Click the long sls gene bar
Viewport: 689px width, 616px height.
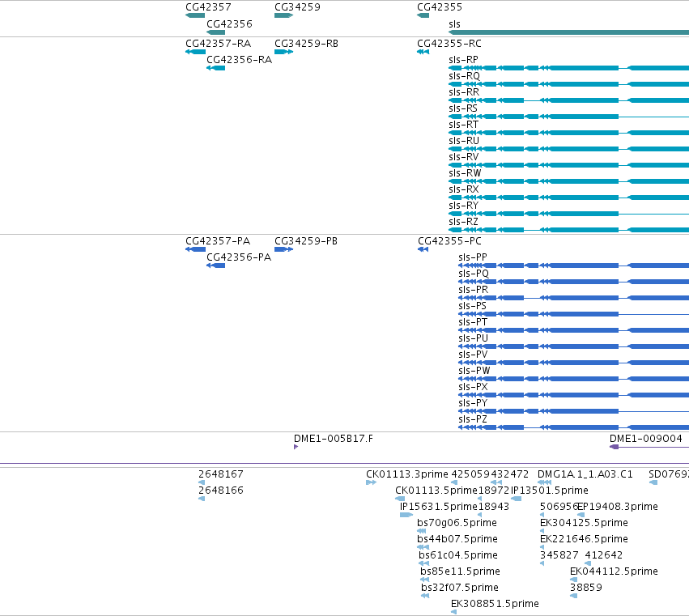tap(568, 32)
